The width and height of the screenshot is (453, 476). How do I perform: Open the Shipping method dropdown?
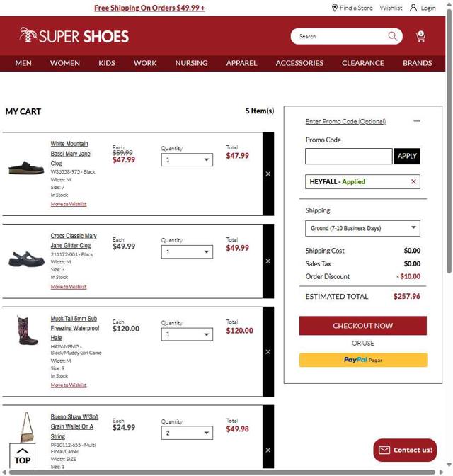point(362,228)
